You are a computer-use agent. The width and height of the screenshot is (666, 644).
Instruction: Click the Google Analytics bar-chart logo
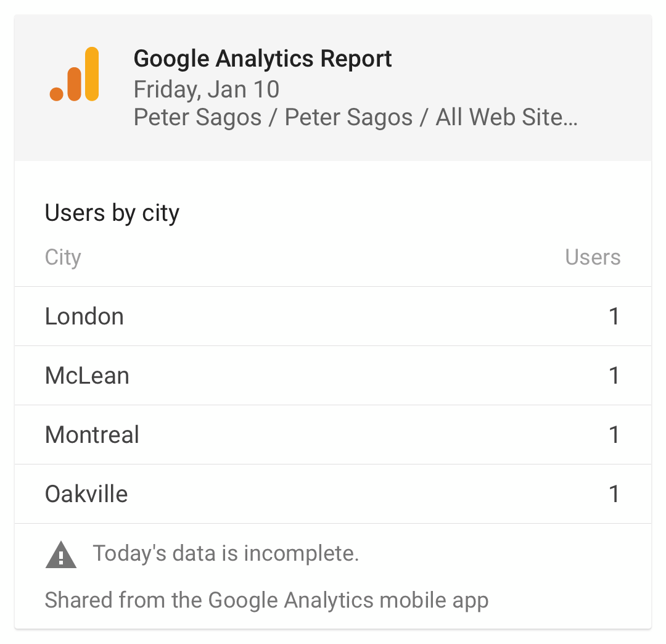click(75, 74)
